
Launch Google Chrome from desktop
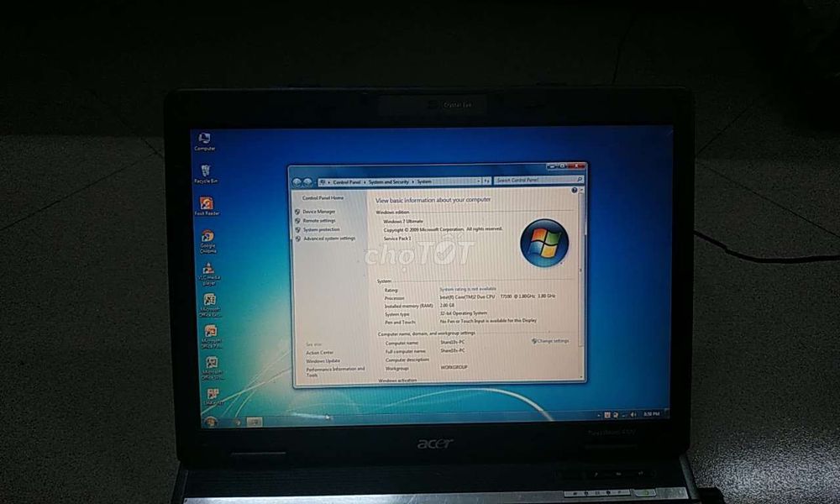(207, 242)
